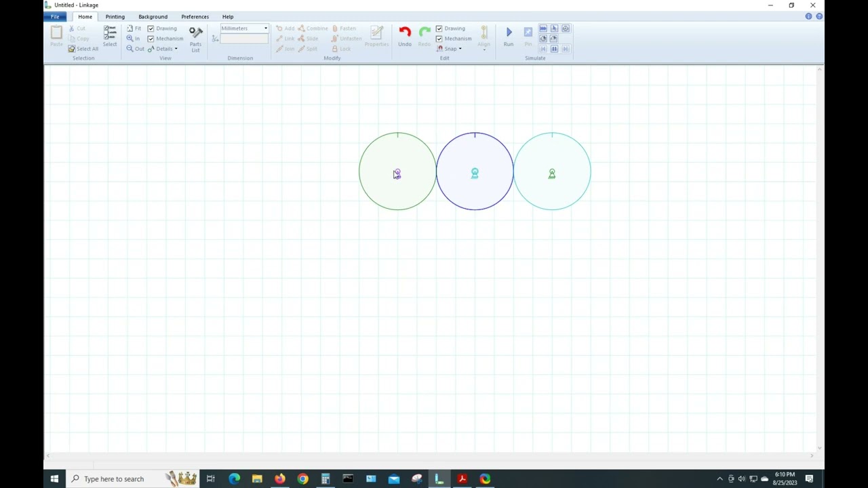Switch to the Preferences tab
The width and height of the screenshot is (868, 488).
[195, 16]
